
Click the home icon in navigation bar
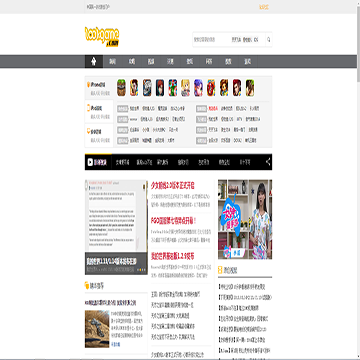(x=94, y=62)
